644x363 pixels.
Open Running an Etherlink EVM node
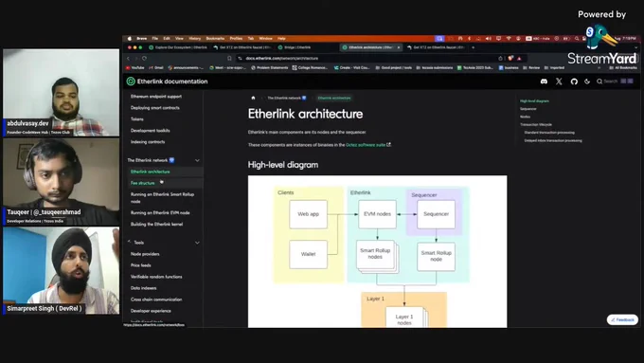160,213
